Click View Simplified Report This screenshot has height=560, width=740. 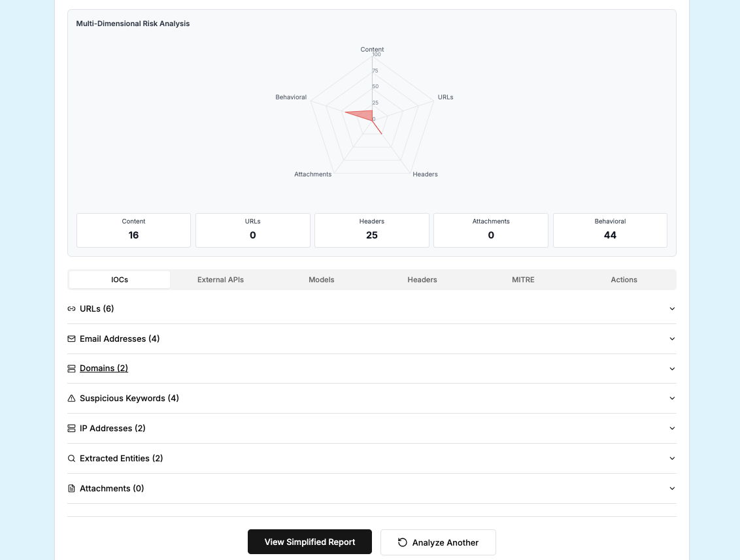coord(309,542)
